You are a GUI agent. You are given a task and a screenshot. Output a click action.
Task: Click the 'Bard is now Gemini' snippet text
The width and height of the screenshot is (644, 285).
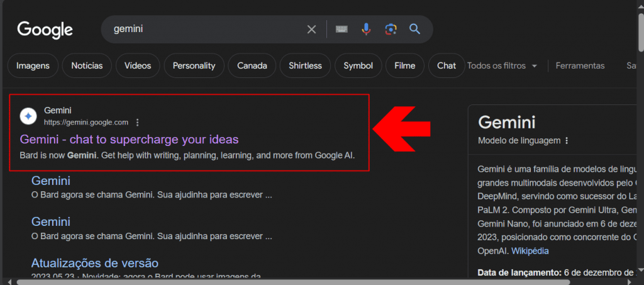(187, 155)
